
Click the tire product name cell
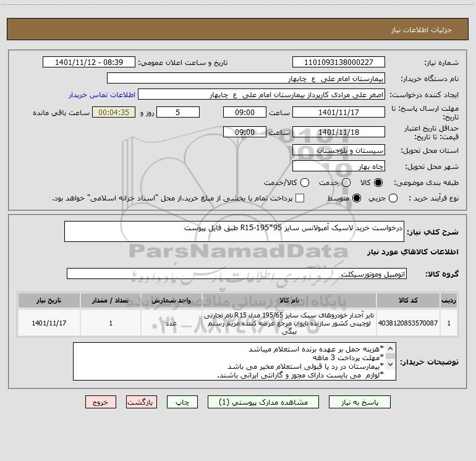pyautogui.click(x=289, y=323)
